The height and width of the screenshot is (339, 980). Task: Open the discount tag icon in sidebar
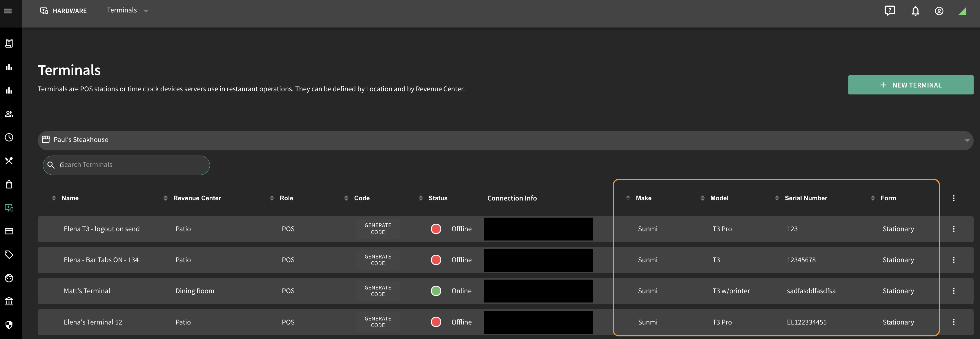click(x=9, y=255)
